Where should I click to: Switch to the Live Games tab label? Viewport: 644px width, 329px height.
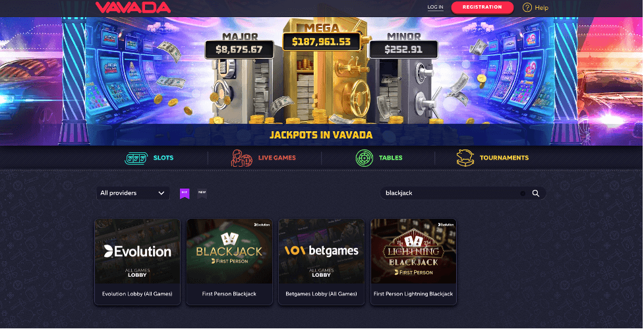pyautogui.click(x=277, y=158)
